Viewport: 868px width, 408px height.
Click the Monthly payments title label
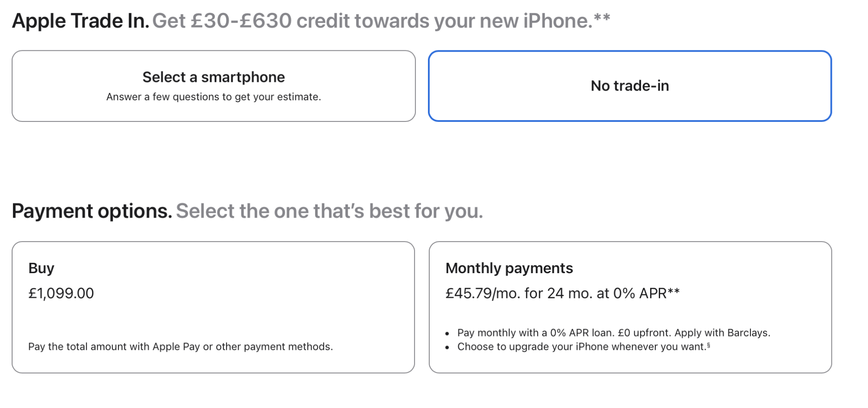pyautogui.click(x=509, y=268)
